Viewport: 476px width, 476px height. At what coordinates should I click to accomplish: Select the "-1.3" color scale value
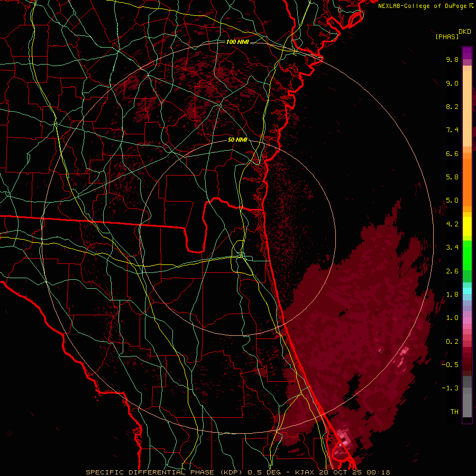pos(450,388)
